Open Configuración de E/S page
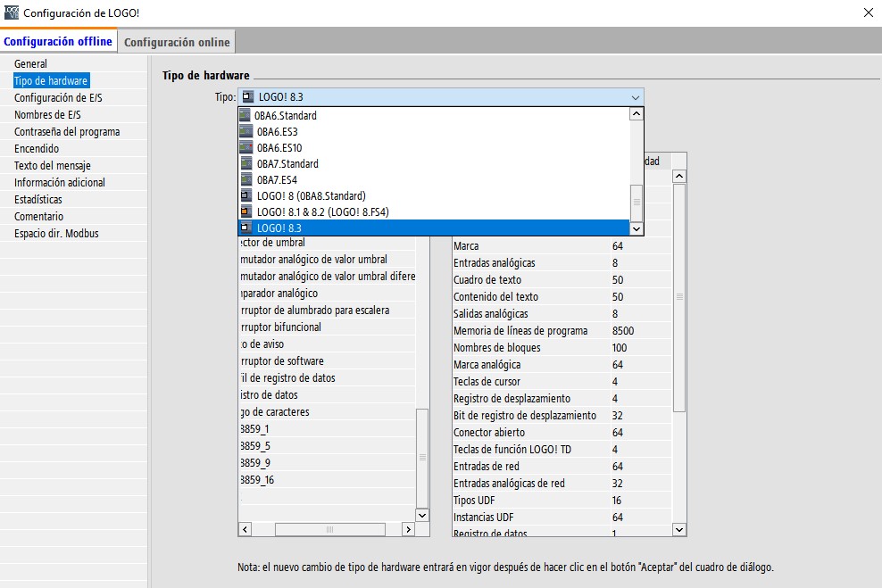Viewport: 882px width, 588px height. pos(58,98)
